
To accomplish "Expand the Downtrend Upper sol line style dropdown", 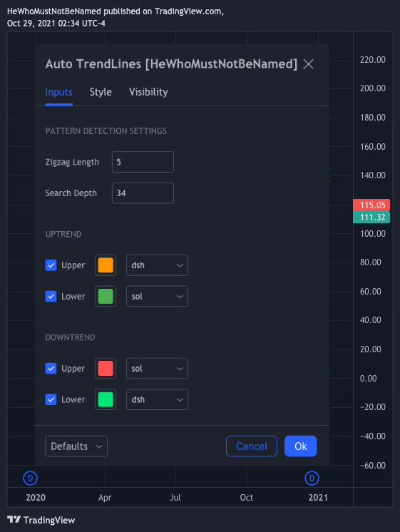I will (157, 369).
